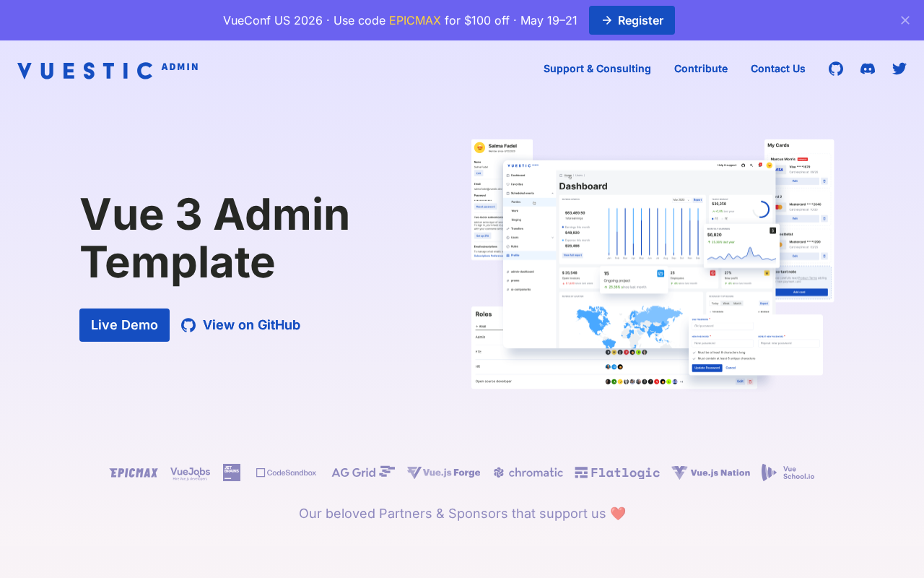Click the Register button in the banner
The width and height of the screenshot is (924, 578).
pyautogui.click(x=632, y=20)
